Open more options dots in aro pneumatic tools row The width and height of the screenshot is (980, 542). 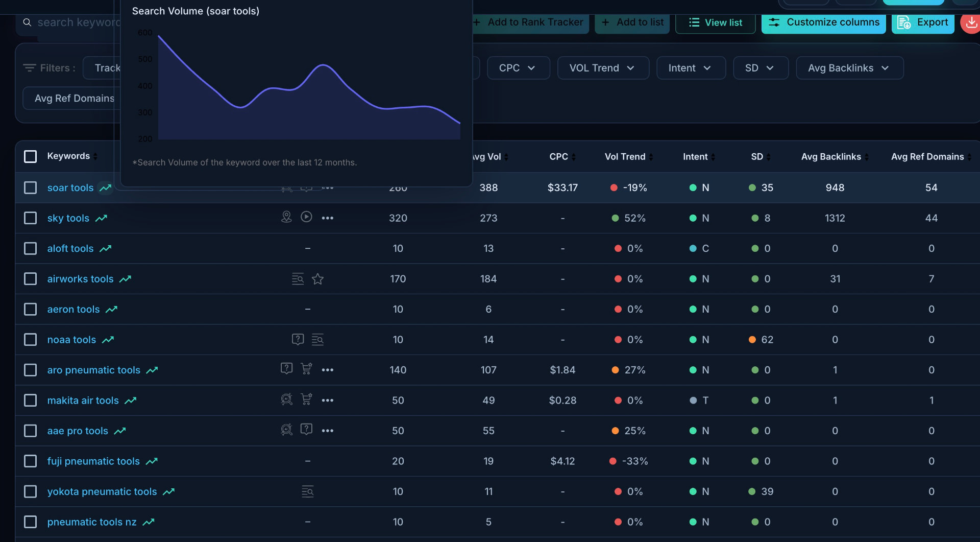click(x=328, y=370)
